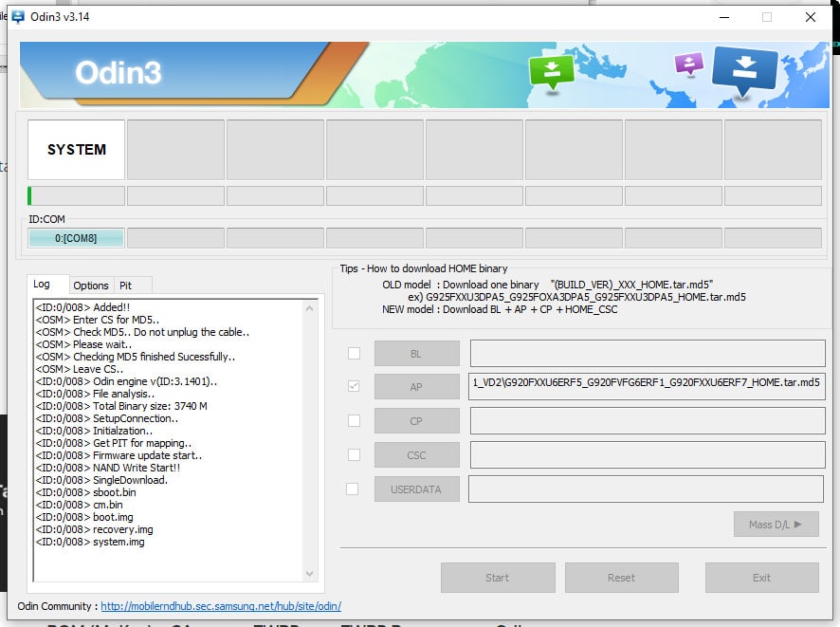840x627 pixels.
Task: Tick the USERDATA checkbox
Action: 353,489
